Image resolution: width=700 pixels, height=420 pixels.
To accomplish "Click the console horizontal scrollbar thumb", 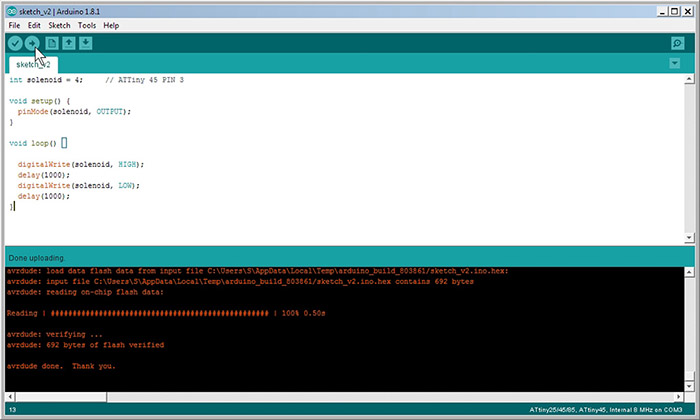I will 61,396.
